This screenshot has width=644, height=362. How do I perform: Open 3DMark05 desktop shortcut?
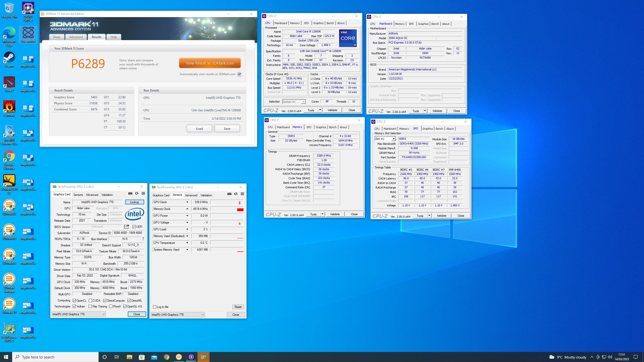(x=9, y=232)
